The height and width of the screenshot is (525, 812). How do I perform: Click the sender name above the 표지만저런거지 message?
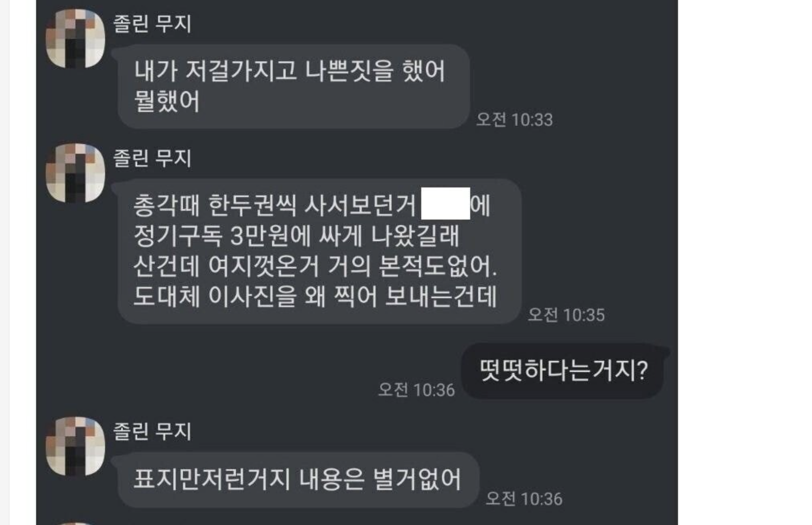point(152,431)
